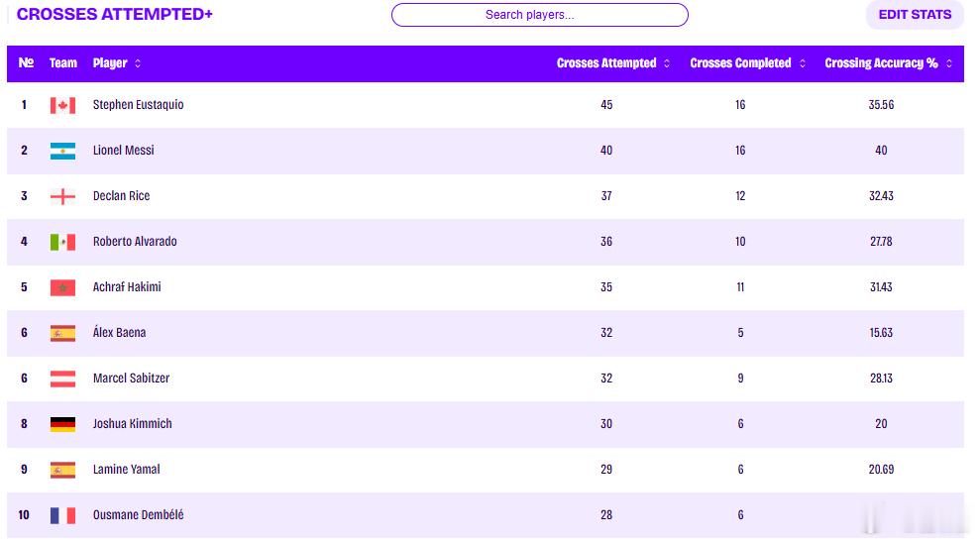
Task: Sort by Crosses Attempted column arrows
Action: 667,63
